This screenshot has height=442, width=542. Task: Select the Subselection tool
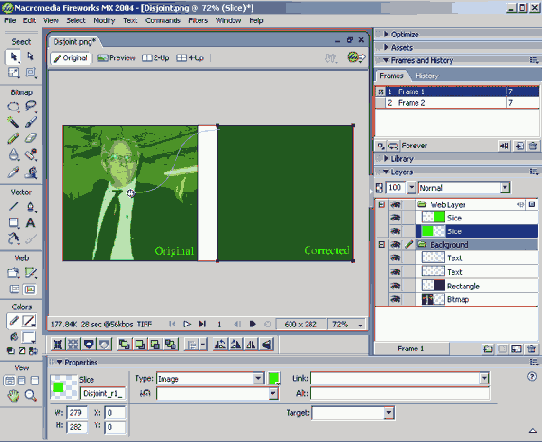pyautogui.click(x=31, y=56)
